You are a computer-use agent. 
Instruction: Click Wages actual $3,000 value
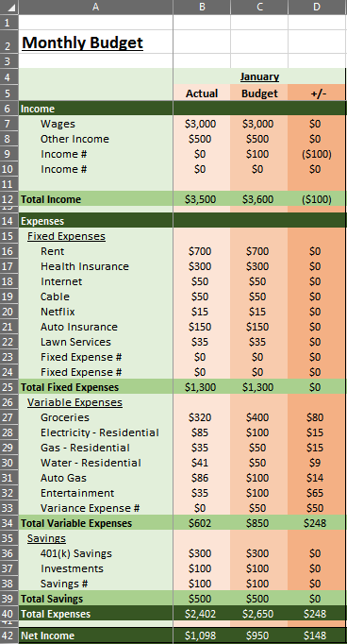200,124
